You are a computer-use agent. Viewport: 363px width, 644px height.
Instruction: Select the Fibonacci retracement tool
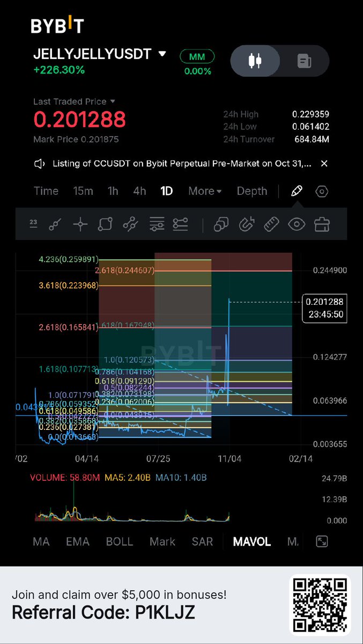point(157,224)
